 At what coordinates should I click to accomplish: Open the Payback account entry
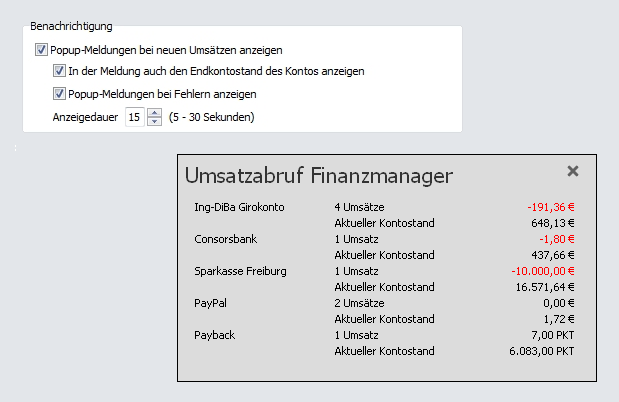coord(214,335)
